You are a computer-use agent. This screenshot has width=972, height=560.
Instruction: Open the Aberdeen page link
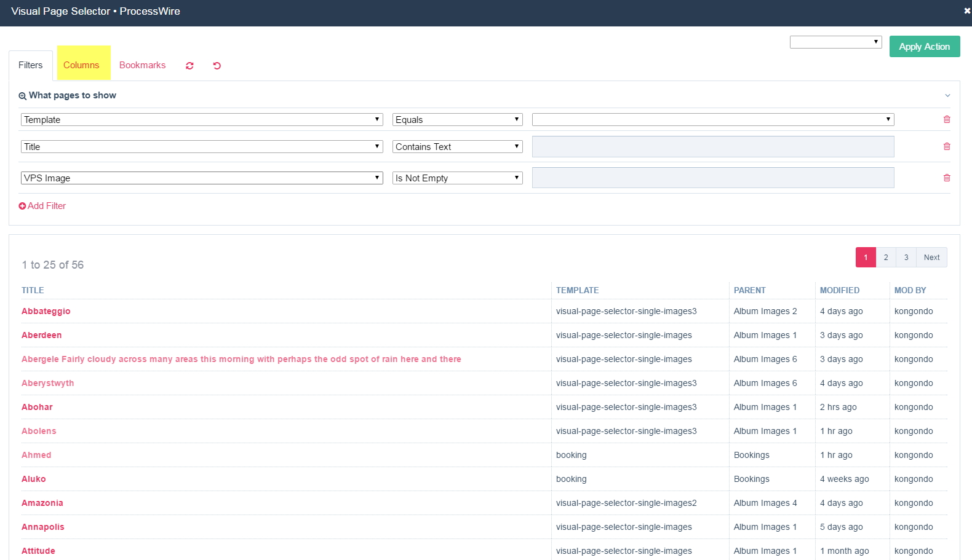[42, 335]
